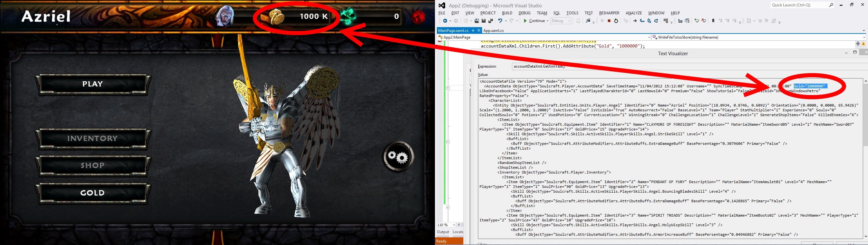868x245 pixels.
Task: Stop debugging with the red square
Action: [609, 21]
